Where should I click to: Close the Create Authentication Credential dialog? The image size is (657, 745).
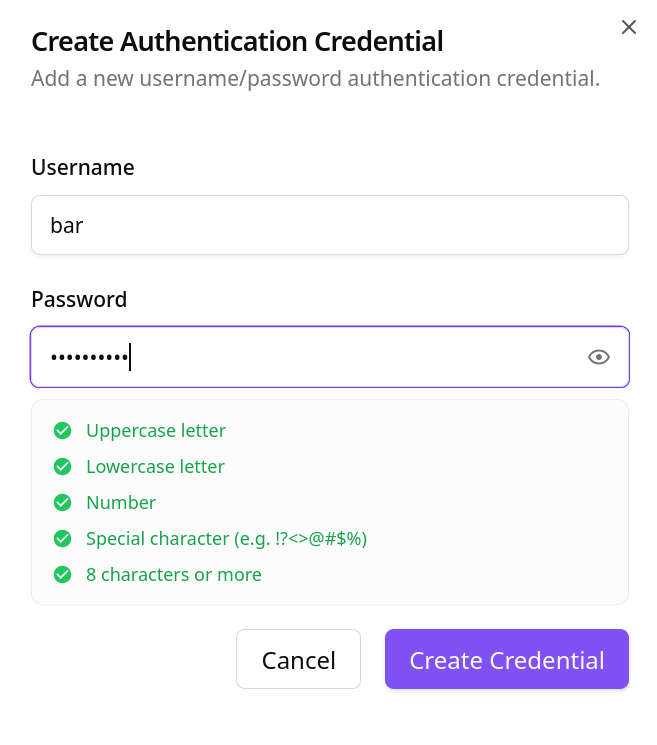(629, 27)
